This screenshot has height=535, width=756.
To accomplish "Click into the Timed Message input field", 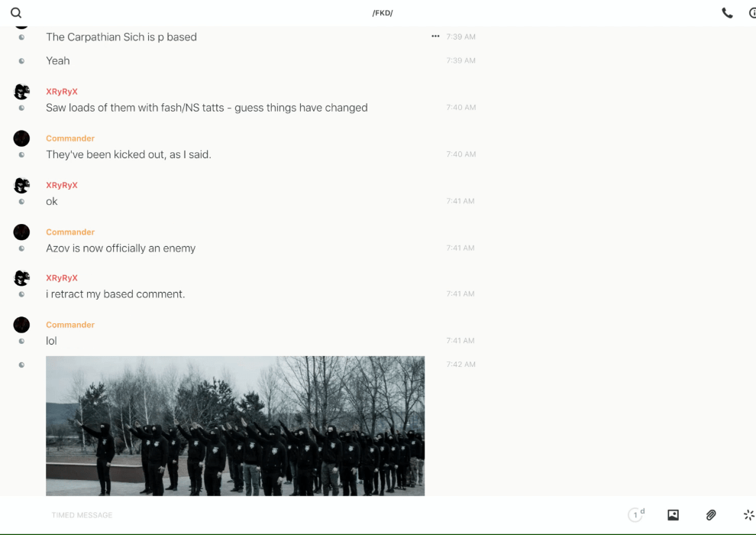I will (x=305, y=515).
